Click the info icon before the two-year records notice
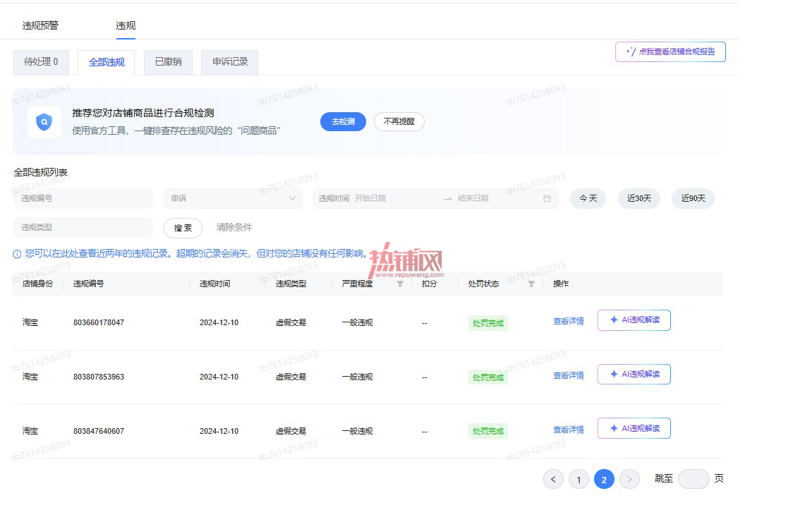 pos(17,254)
